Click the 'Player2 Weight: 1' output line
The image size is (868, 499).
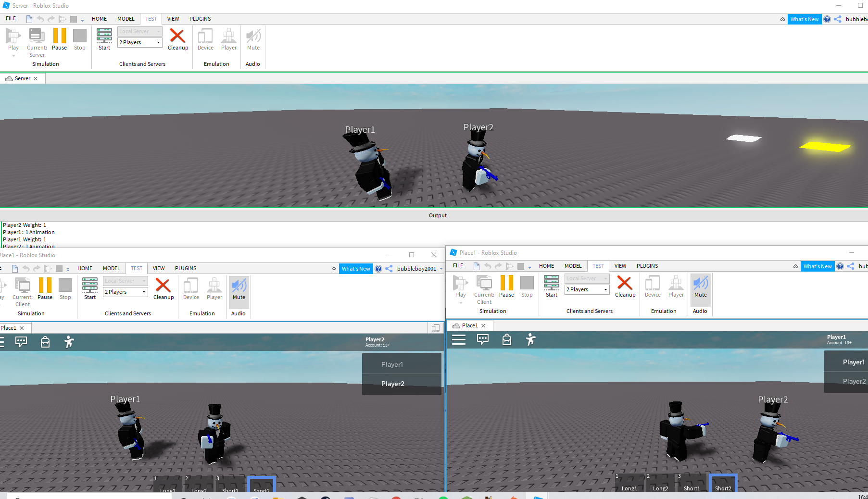(x=25, y=225)
